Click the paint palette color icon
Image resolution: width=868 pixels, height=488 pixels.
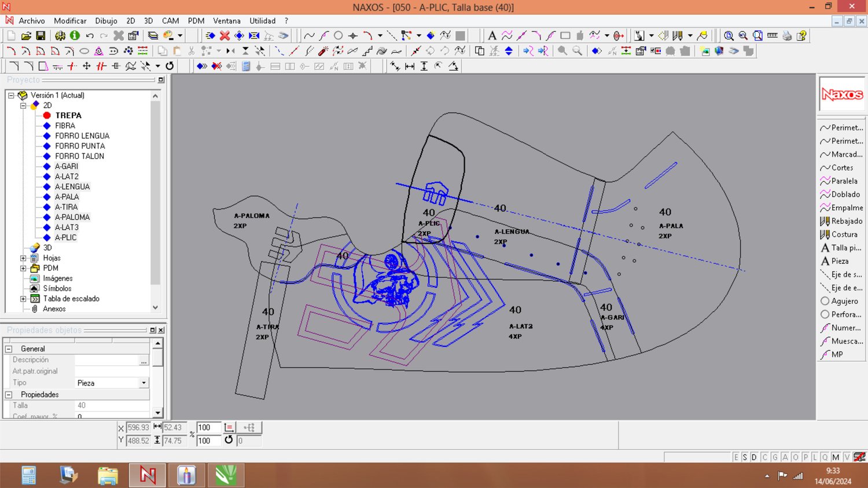(168, 36)
